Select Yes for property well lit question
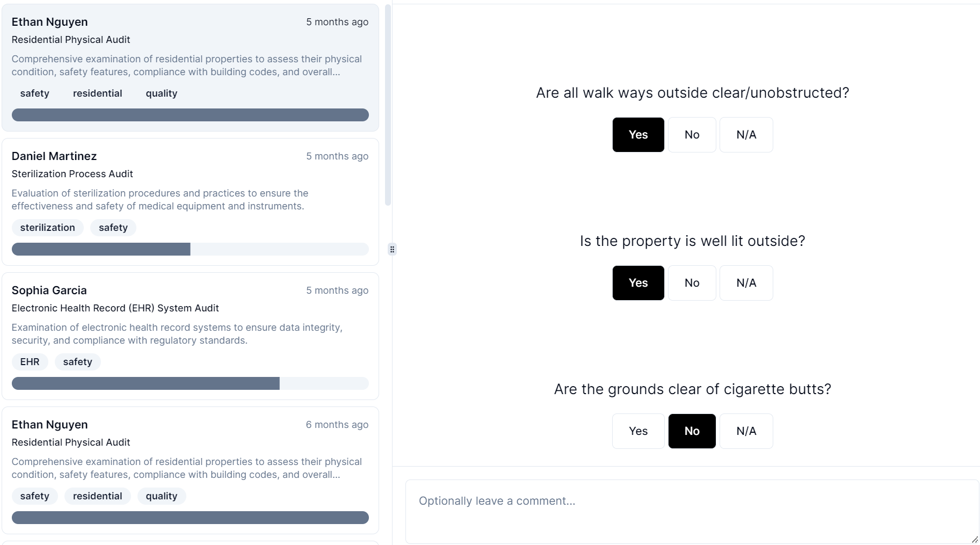The width and height of the screenshot is (980, 545). (638, 283)
